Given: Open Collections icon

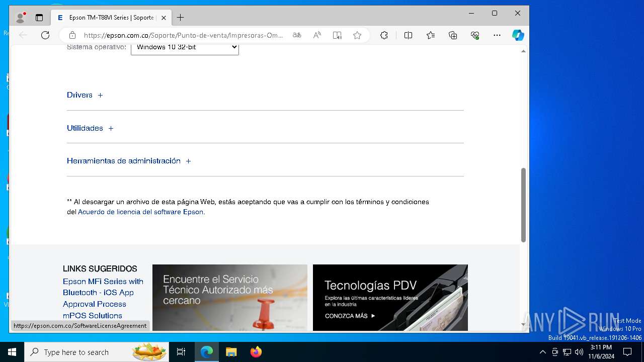Looking at the screenshot, I should [453, 35].
